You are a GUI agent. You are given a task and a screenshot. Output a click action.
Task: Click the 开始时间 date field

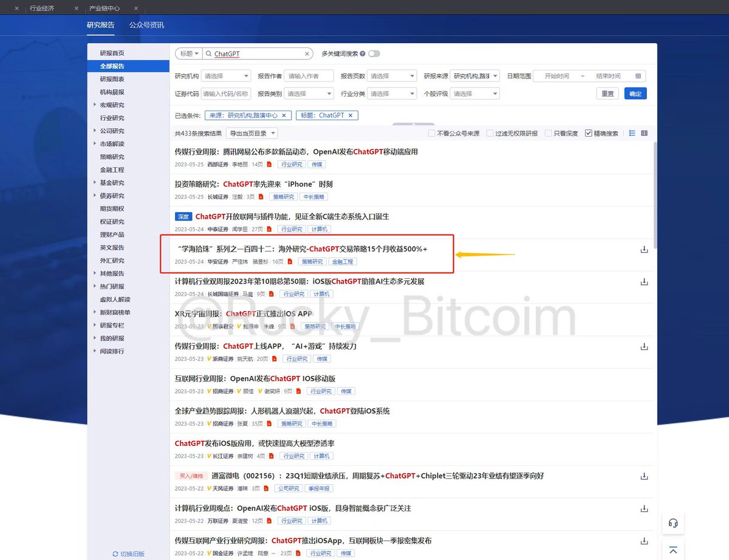click(x=557, y=77)
